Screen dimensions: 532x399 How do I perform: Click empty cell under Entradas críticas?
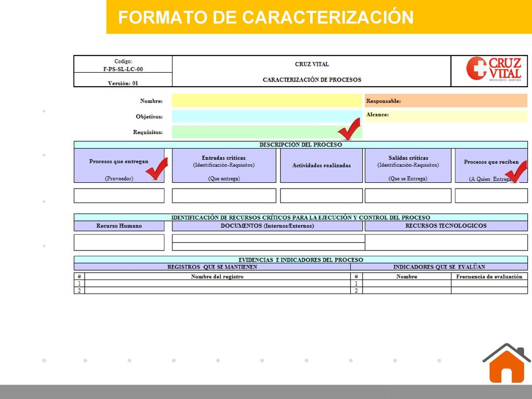(224, 196)
